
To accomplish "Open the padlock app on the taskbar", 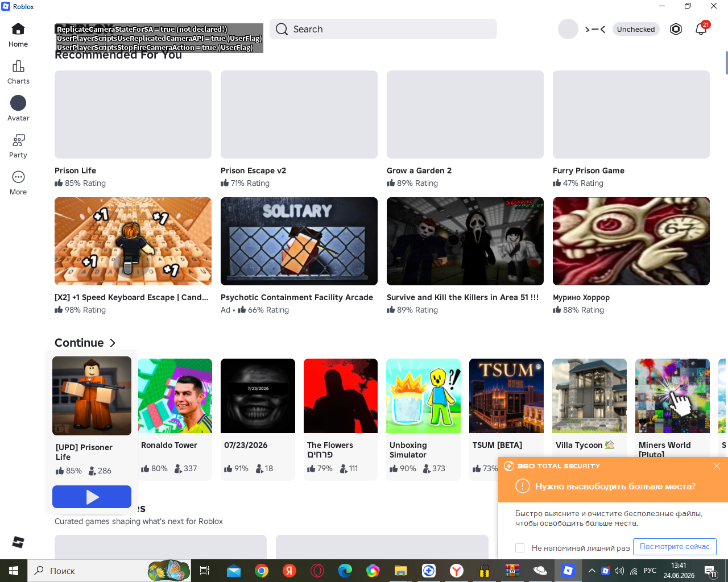I will [485, 571].
